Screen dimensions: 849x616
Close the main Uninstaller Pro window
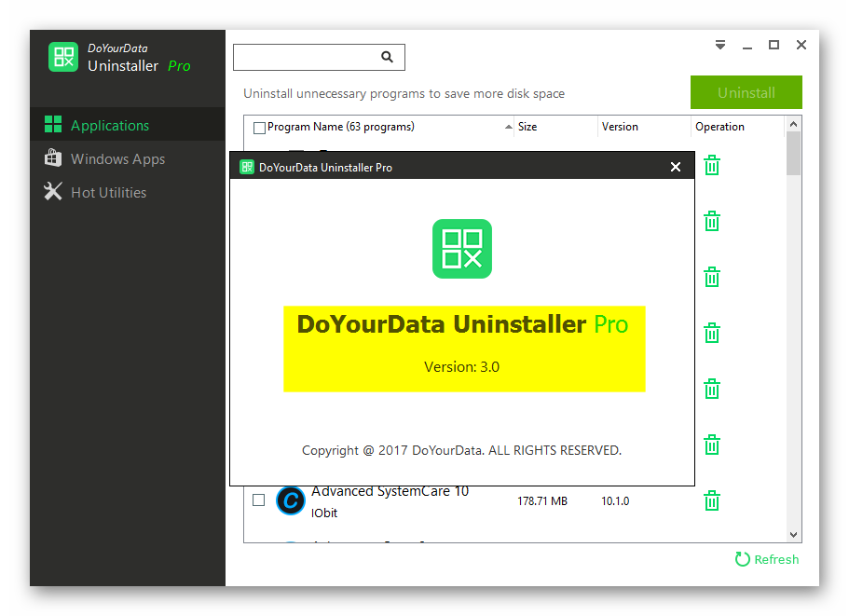point(801,45)
